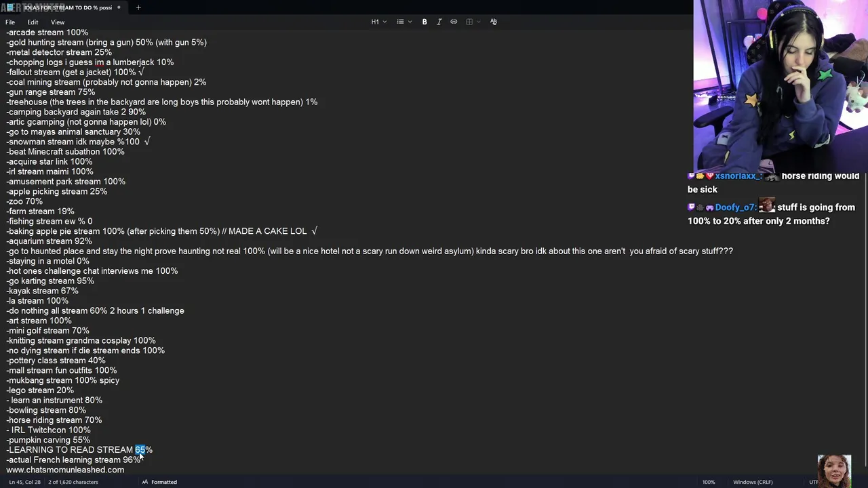Image resolution: width=868 pixels, height=488 pixels.
Task: Open the View menu
Action: click(58, 22)
